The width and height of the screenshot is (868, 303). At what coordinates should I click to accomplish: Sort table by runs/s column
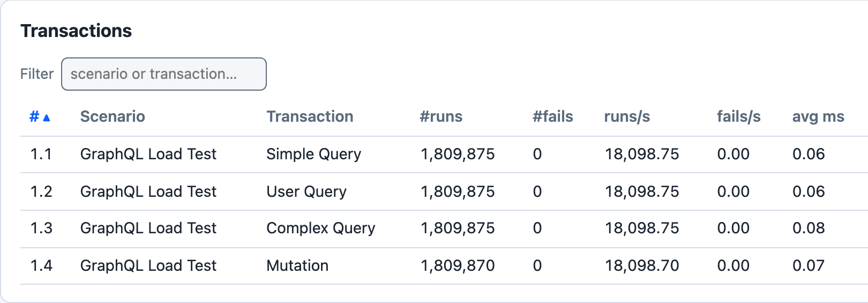[627, 117]
